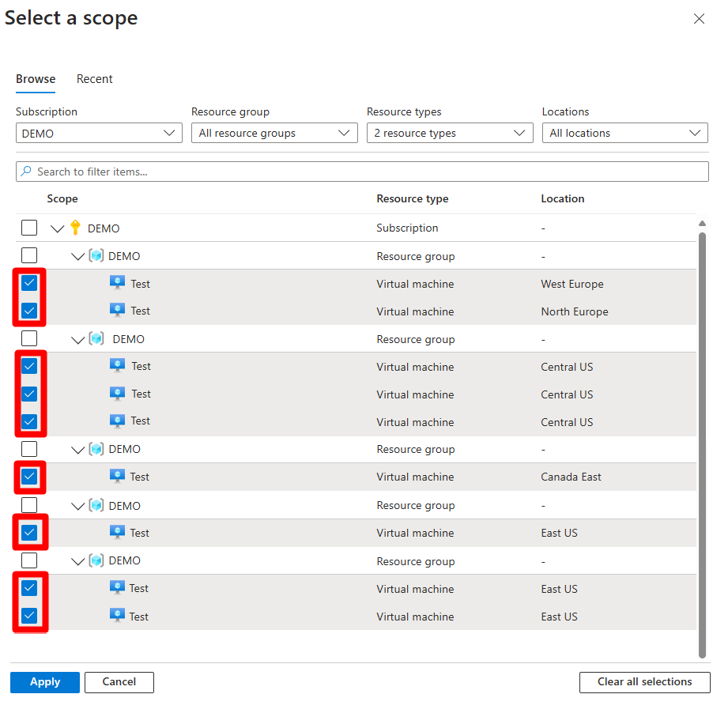Screen dimensions: 713x728
Task: Click the North Europe Test virtual machine icon
Action: [x=118, y=310]
